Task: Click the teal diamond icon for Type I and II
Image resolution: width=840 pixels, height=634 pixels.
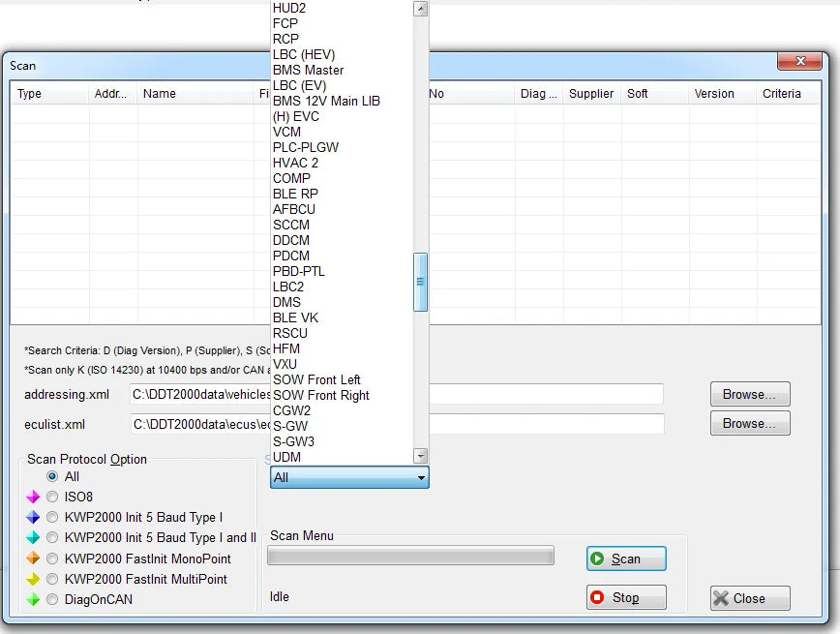Action: tap(33, 537)
